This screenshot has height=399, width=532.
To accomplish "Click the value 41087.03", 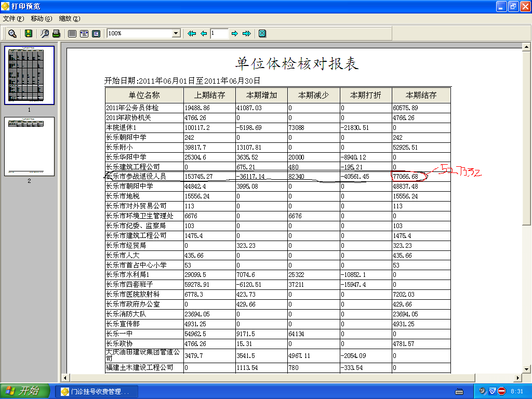I will [249, 108].
